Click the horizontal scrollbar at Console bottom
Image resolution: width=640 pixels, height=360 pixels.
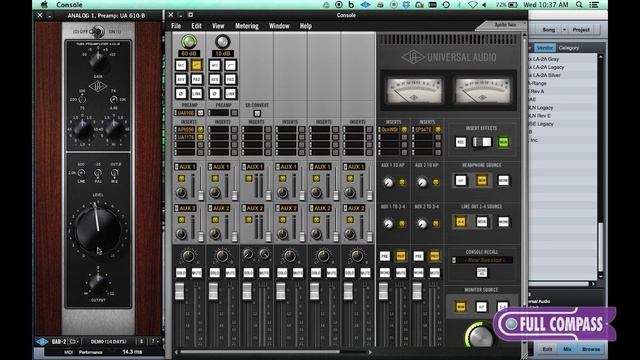(x=260, y=352)
